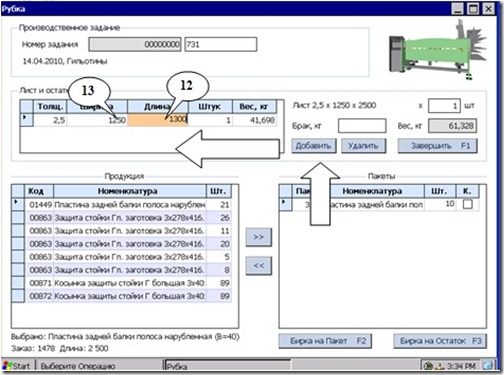Open the Start menu
The width and height of the screenshot is (504, 375).
coord(18,366)
